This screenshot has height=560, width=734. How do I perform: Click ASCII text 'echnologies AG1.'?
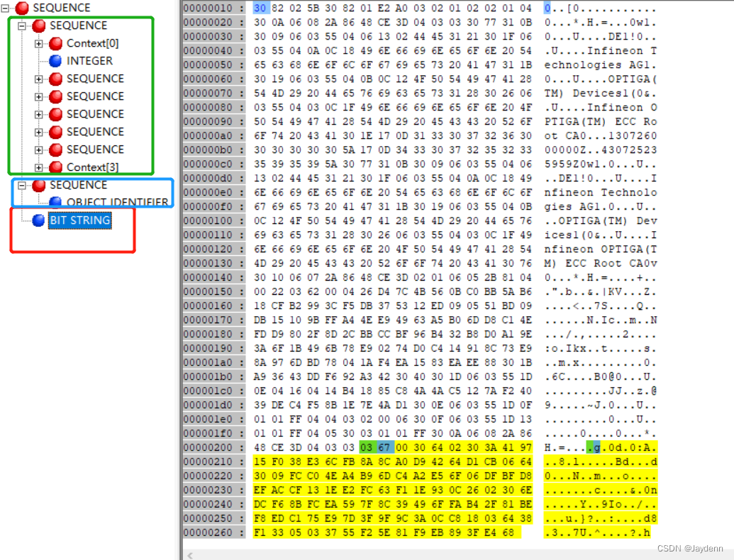[601, 65]
